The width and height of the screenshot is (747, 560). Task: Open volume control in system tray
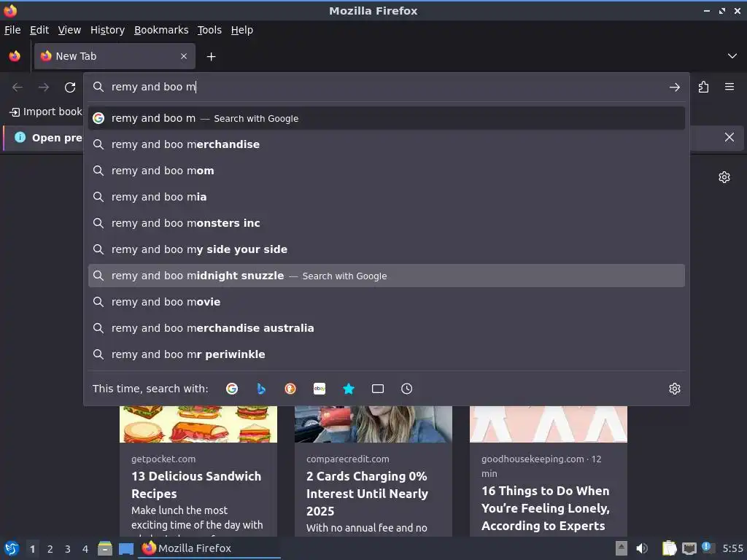[x=642, y=548]
